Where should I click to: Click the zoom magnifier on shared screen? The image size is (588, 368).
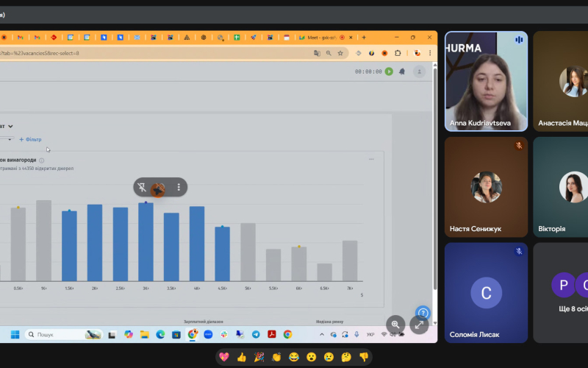(x=395, y=325)
